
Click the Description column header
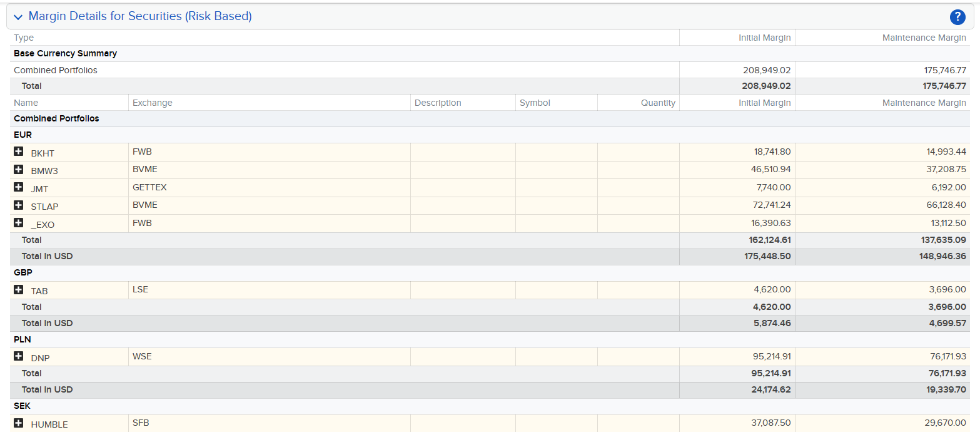coord(438,103)
